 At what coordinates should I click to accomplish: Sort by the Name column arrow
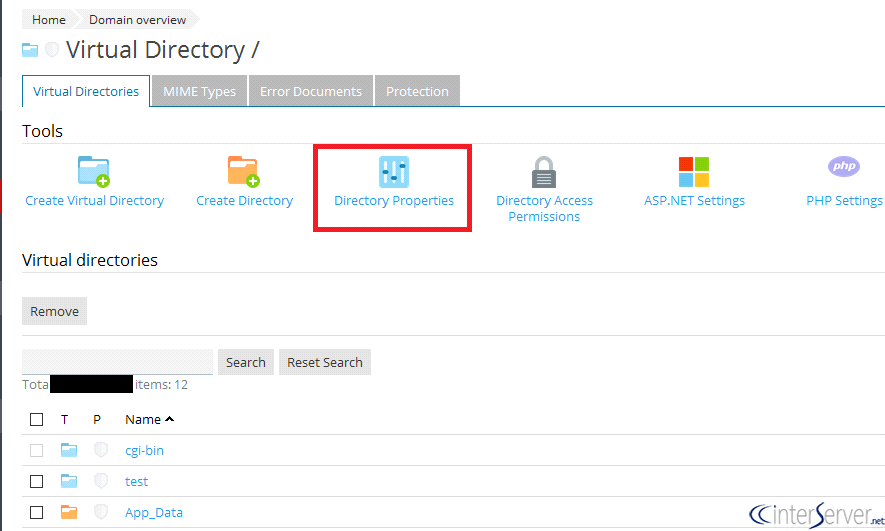pos(169,419)
